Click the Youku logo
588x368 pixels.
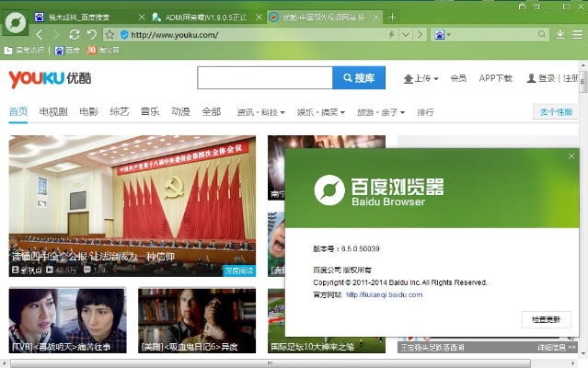[x=50, y=79]
